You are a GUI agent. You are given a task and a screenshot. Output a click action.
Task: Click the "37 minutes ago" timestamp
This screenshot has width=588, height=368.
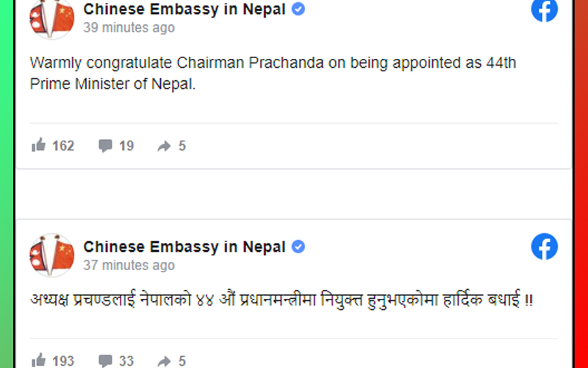coord(129,265)
